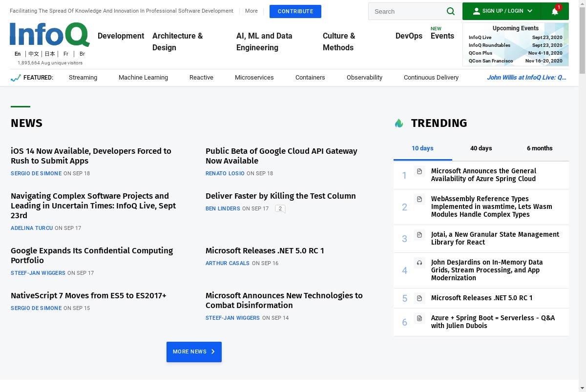Select the 40 days trending tab

(481, 148)
